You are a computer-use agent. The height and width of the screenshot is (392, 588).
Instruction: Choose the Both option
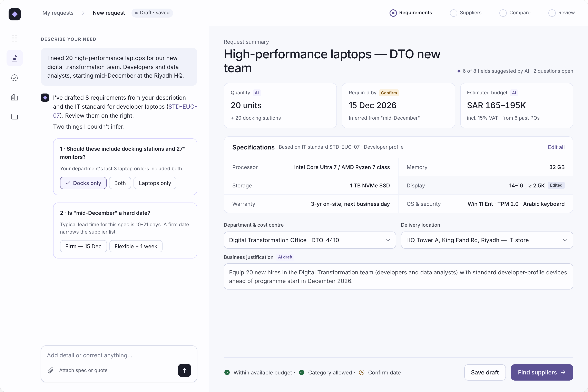120,183
